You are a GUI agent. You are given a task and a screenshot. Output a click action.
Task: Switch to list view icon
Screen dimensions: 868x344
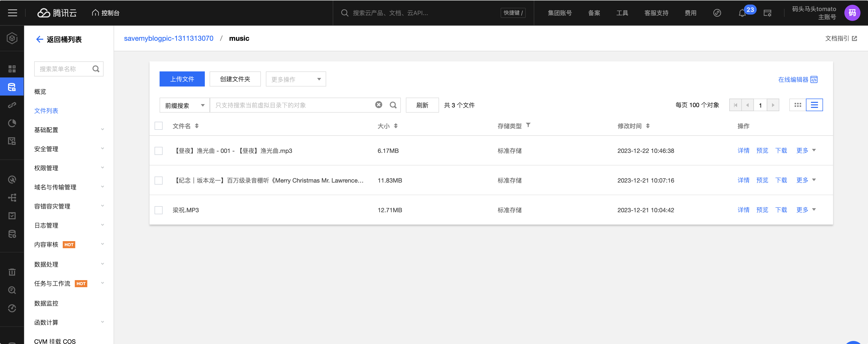click(814, 105)
